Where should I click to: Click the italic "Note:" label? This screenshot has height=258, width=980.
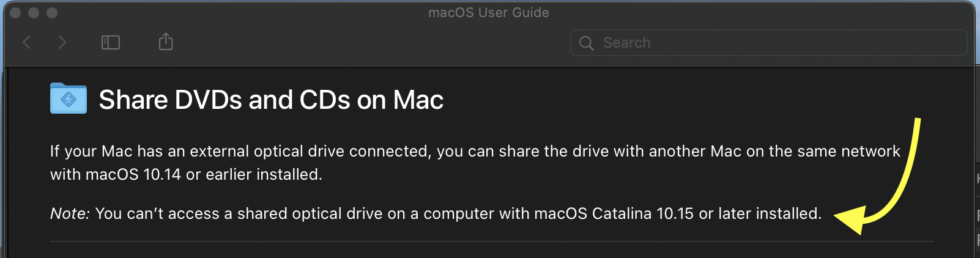pos(70,213)
